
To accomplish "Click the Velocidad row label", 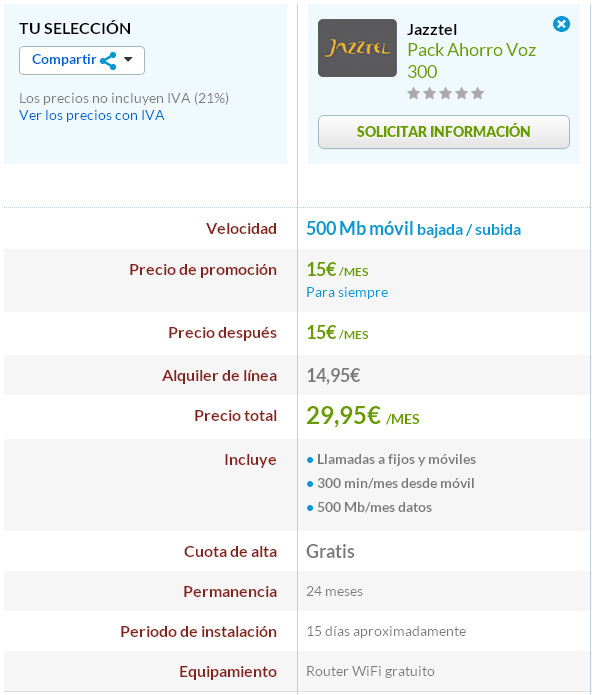I will pyautogui.click(x=241, y=229).
